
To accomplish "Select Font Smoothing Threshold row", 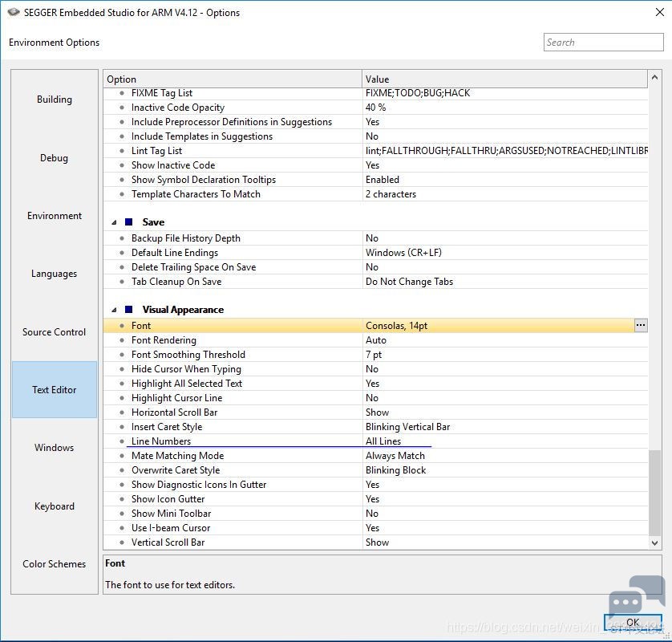I will click(375, 355).
